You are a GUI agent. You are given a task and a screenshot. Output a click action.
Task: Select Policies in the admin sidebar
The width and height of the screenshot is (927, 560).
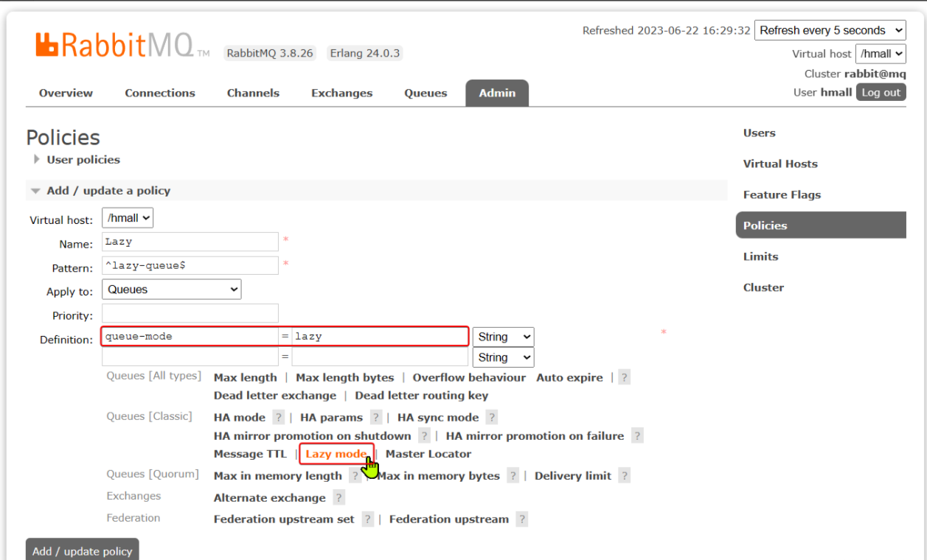click(821, 225)
